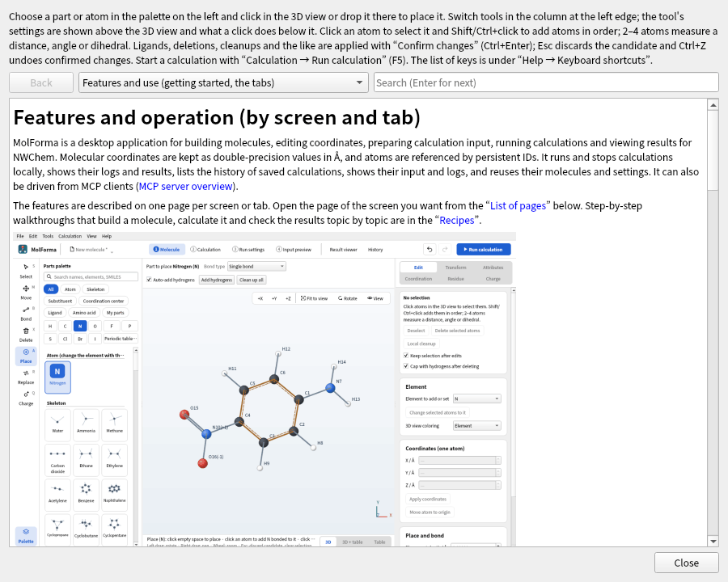
Task: Click the embedded MolForma screenshot image
Action: (x=265, y=389)
